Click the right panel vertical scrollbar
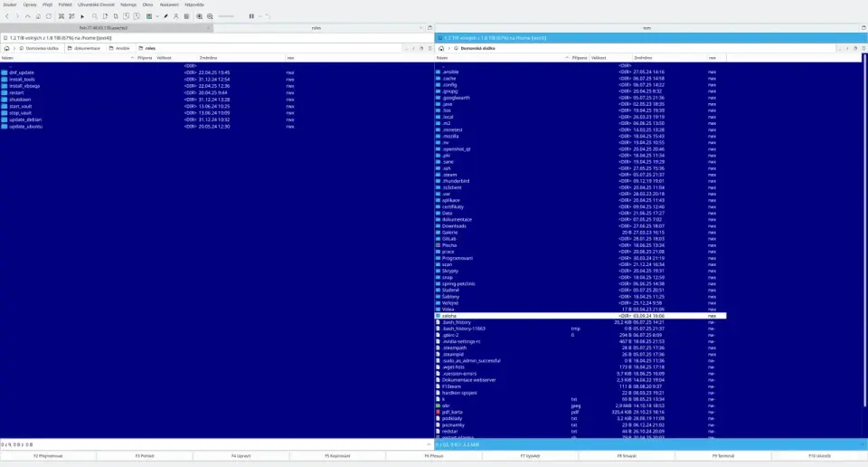Viewport: 868px width, 467px height. click(x=864, y=233)
